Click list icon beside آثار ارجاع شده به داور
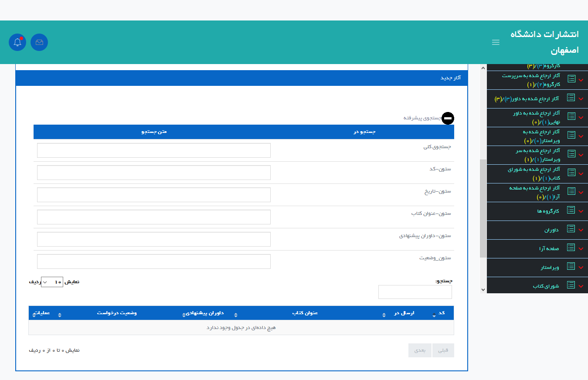The height and width of the screenshot is (380, 588). point(571,98)
